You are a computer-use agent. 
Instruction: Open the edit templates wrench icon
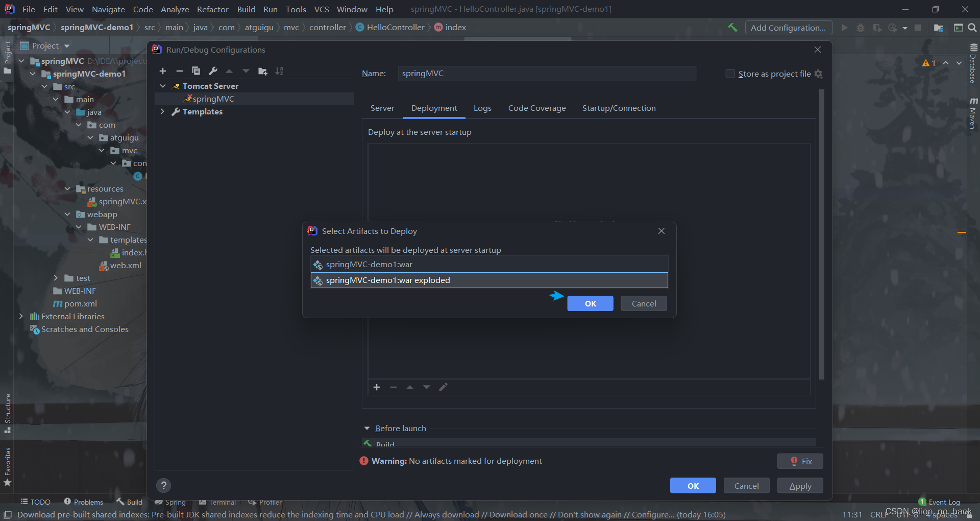pos(213,71)
